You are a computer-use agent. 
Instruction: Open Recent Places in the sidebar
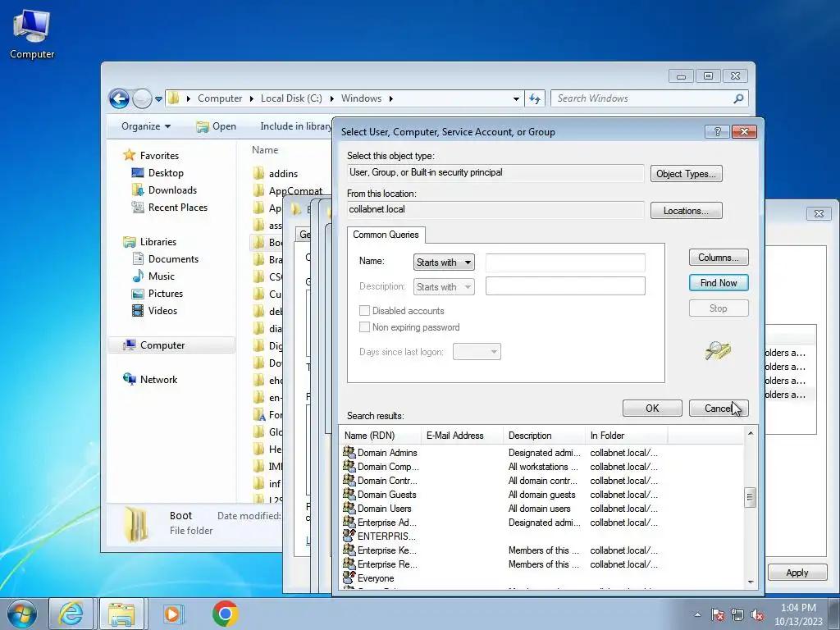click(x=177, y=208)
